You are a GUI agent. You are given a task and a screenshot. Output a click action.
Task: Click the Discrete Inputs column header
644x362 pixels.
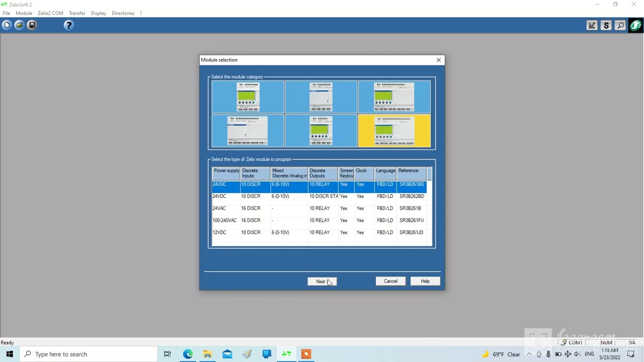point(255,173)
